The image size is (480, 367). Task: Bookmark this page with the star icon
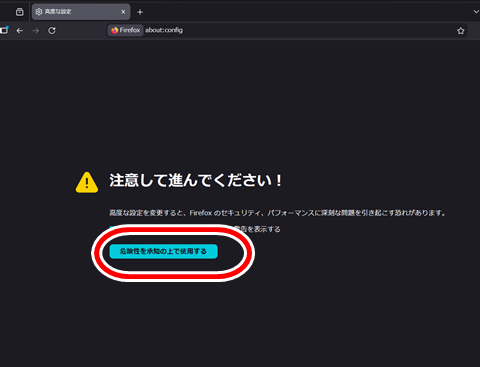[461, 31]
